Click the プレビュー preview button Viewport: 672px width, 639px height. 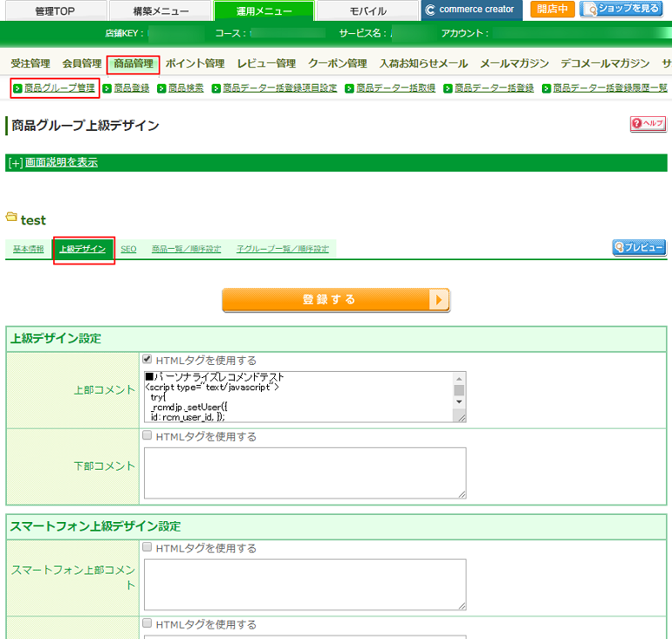click(640, 247)
